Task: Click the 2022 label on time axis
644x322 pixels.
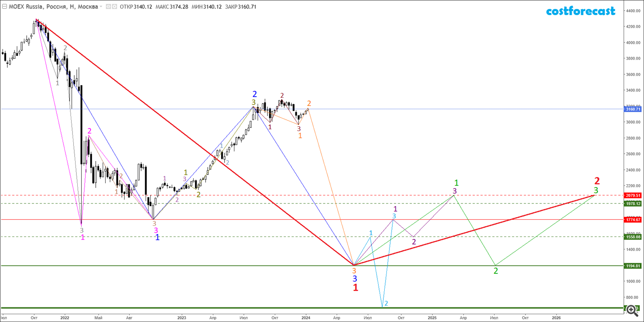Action: 65,318
